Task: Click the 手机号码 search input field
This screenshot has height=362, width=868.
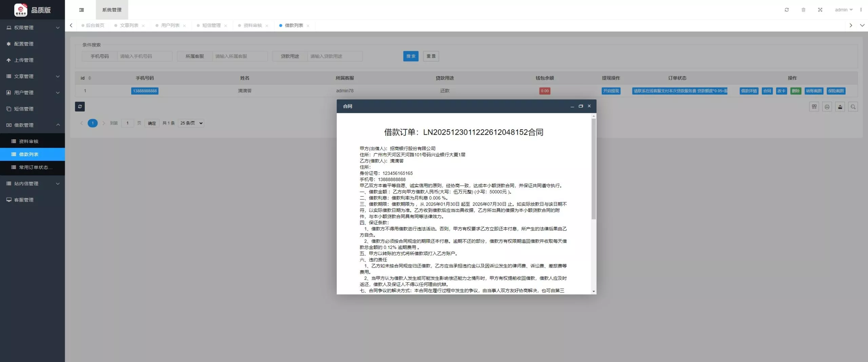Action: point(144,56)
